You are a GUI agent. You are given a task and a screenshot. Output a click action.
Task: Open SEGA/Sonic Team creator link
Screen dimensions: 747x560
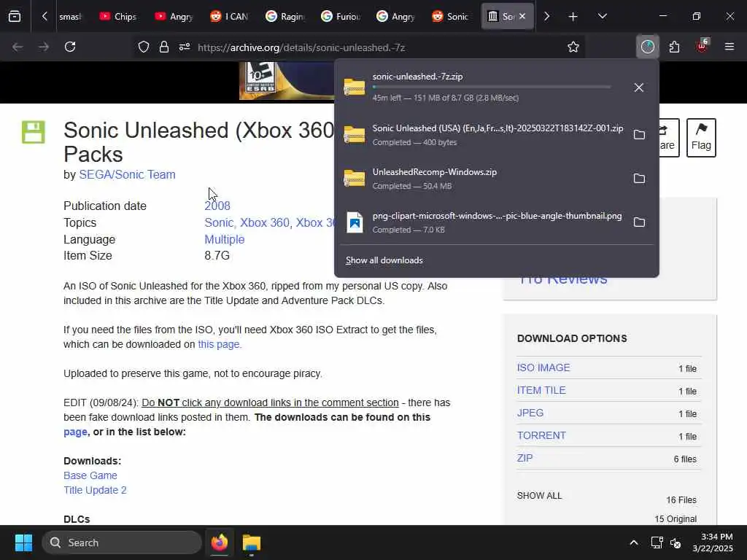[x=127, y=175]
